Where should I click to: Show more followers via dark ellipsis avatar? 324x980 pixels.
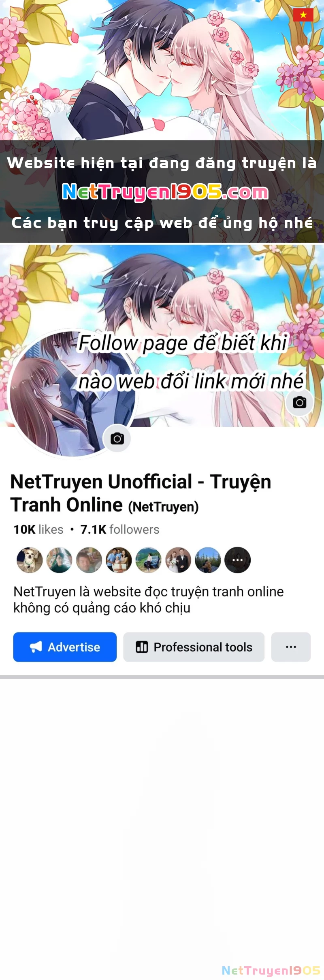pos(238,560)
